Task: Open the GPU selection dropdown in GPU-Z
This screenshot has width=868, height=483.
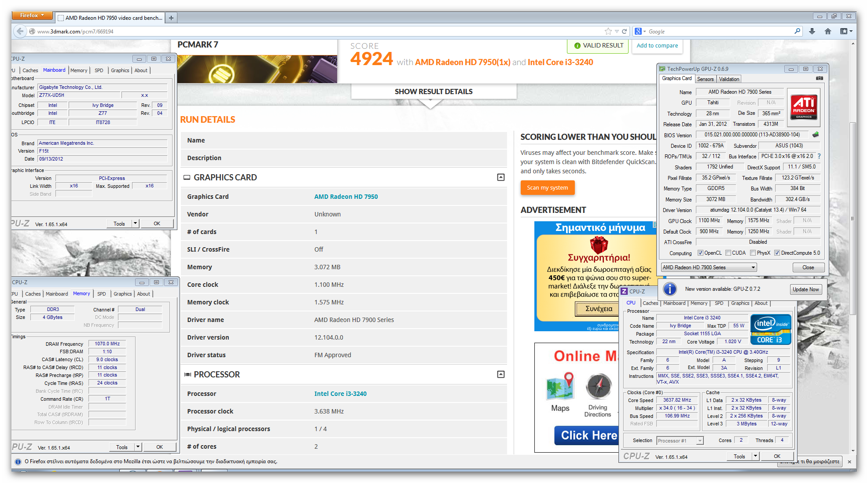Action: 709,267
